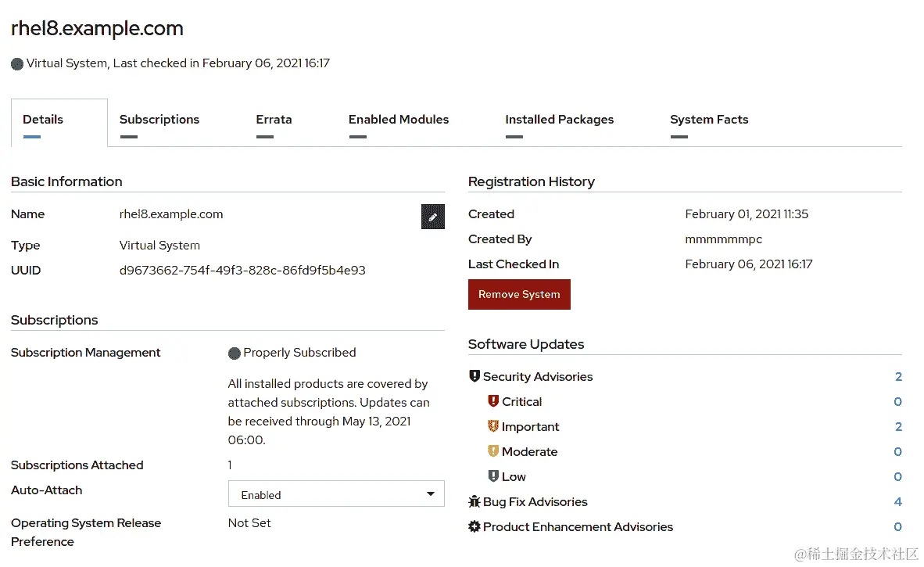
Task: Click the Auto-Attach dropdown arrow
Action: coord(431,494)
